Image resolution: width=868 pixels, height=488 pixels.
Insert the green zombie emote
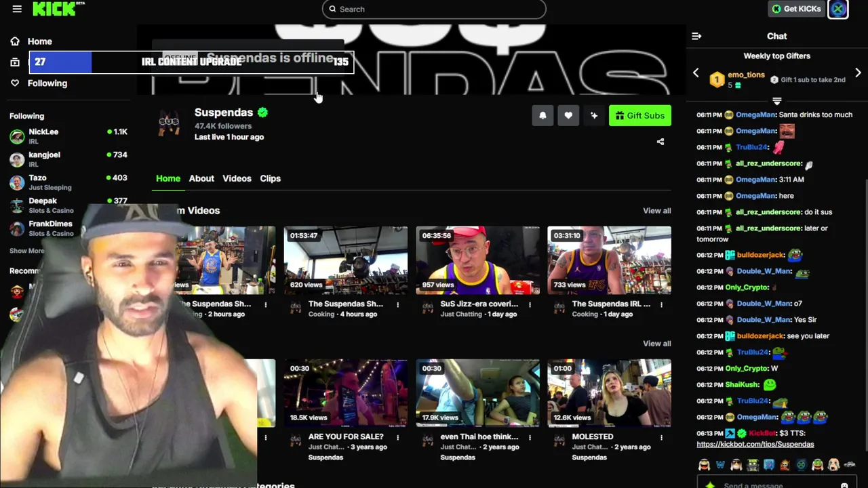pos(753,465)
